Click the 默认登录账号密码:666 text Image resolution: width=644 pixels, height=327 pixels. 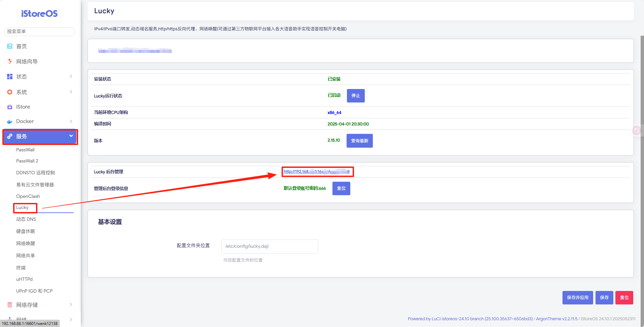click(304, 188)
